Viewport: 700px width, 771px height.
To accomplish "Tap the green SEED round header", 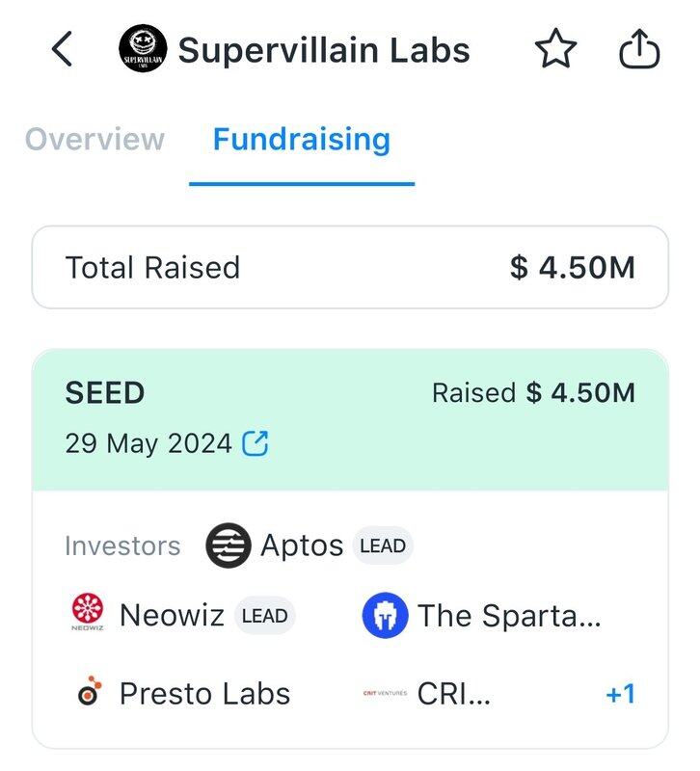I will [350, 419].
